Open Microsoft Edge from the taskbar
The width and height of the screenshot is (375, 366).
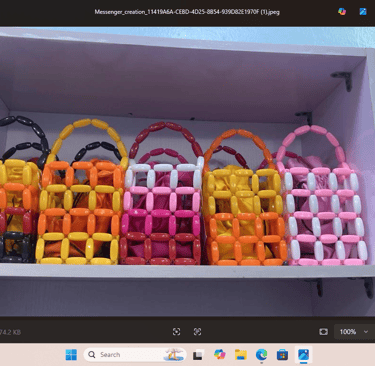point(262,355)
